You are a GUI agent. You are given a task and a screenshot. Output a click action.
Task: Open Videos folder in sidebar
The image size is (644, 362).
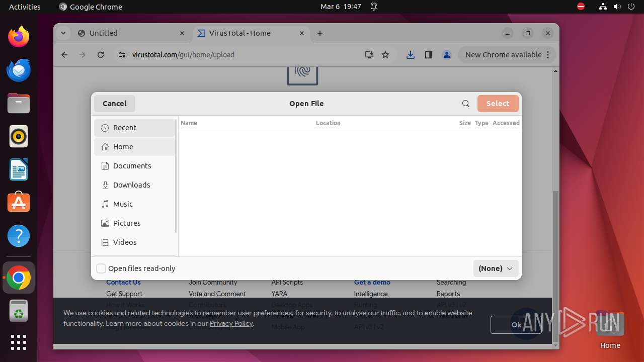[x=134, y=242]
